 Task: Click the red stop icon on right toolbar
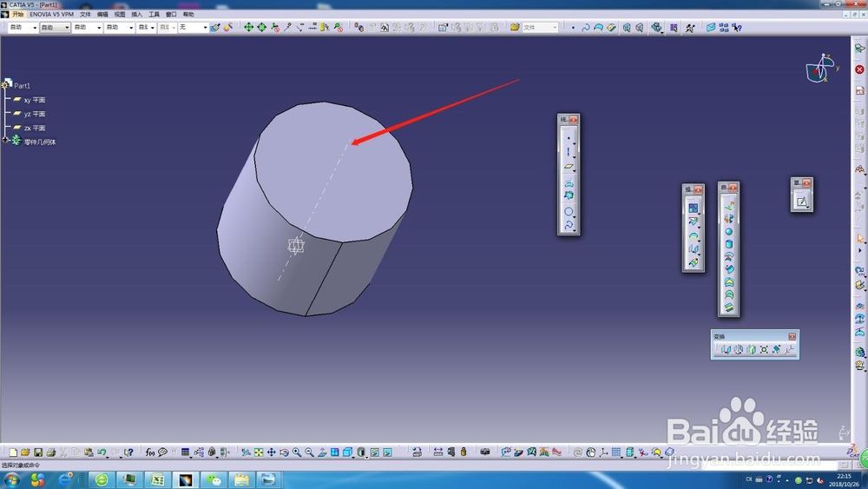tap(859, 69)
